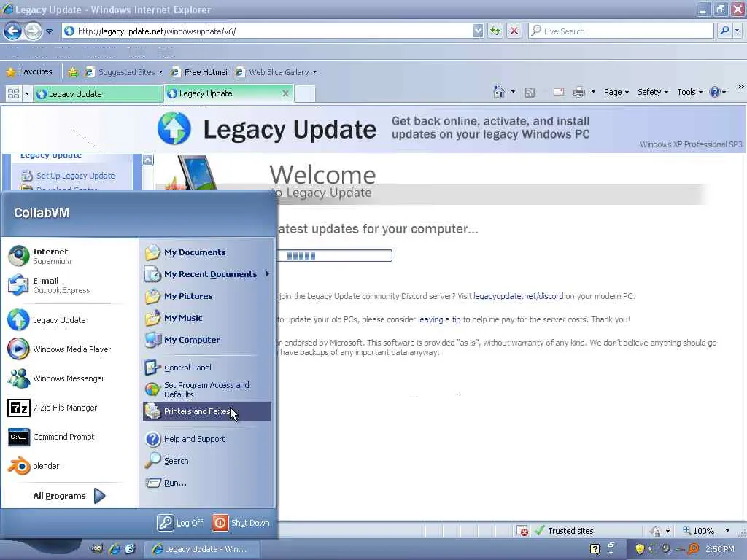Open the Page menu dropdown
Image resolution: width=747 pixels, height=560 pixels.
coord(616,92)
